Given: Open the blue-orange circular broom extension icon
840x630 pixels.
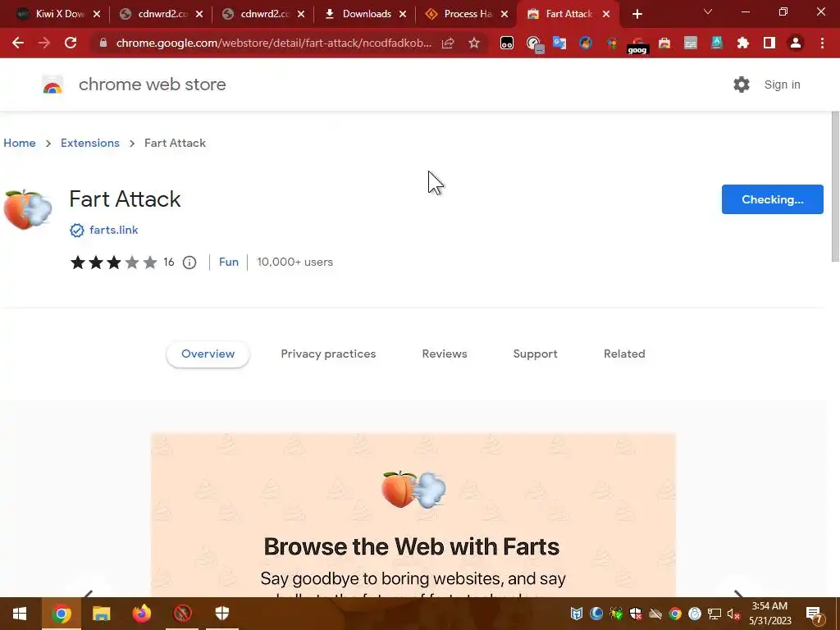Looking at the screenshot, I should 586,43.
